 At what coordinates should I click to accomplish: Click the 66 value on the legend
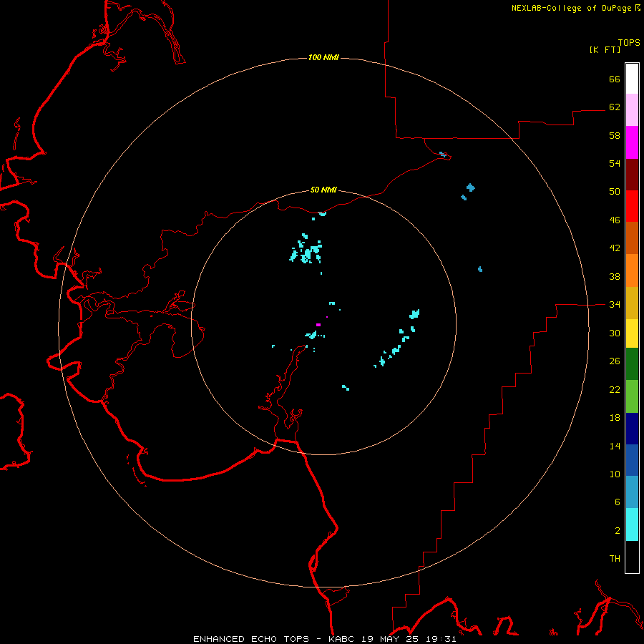pyautogui.click(x=615, y=79)
